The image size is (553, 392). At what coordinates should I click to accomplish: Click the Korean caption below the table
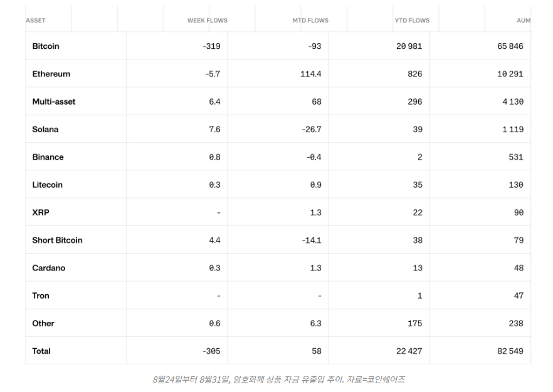278,379
